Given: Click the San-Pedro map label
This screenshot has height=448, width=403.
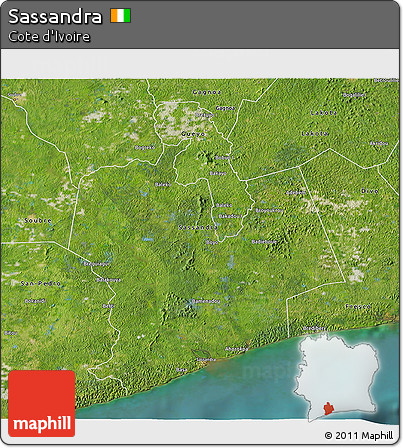Looking at the screenshot, I should point(41,283).
